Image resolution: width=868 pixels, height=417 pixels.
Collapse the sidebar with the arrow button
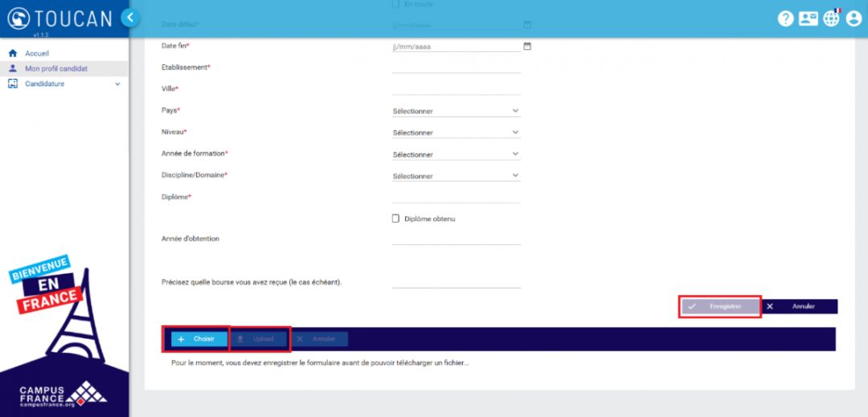click(129, 18)
